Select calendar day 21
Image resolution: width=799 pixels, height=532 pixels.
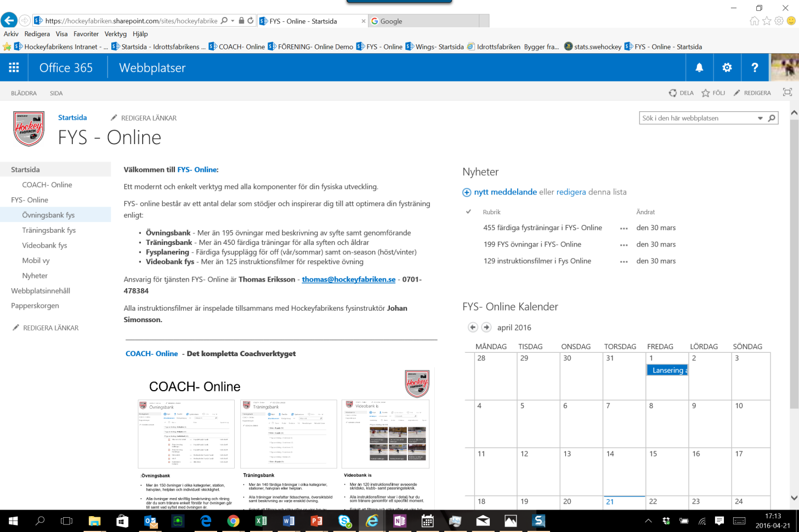pos(610,501)
